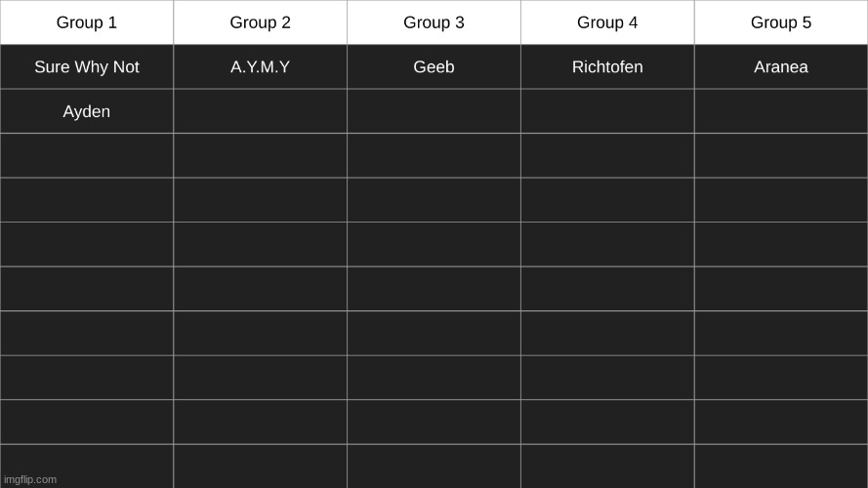Select the Aranea entry
Screen dimensions: 868x488
(781, 67)
